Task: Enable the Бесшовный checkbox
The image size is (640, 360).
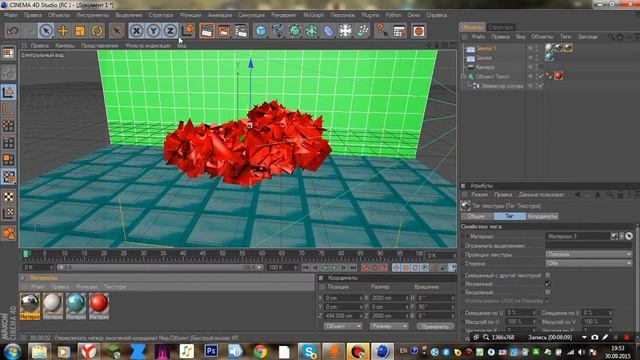Action: tap(548, 292)
